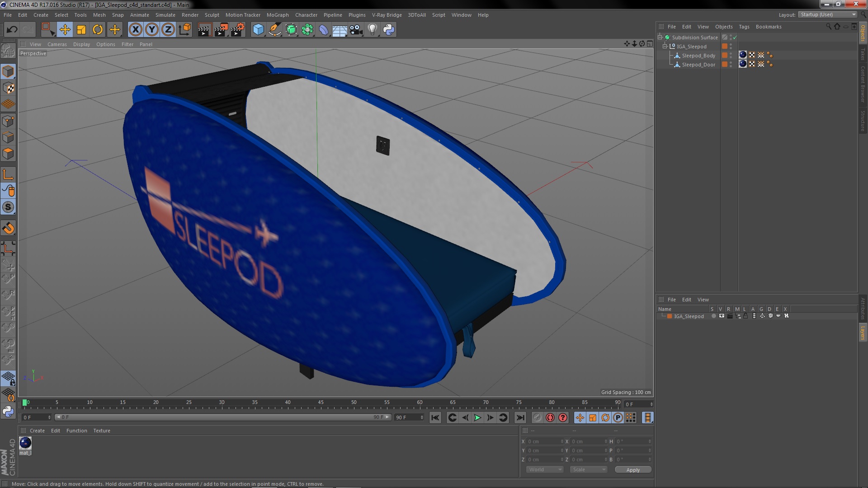The height and width of the screenshot is (488, 868).
Task: Click the Record Active Objects button
Action: pyautogui.click(x=537, y=418)
